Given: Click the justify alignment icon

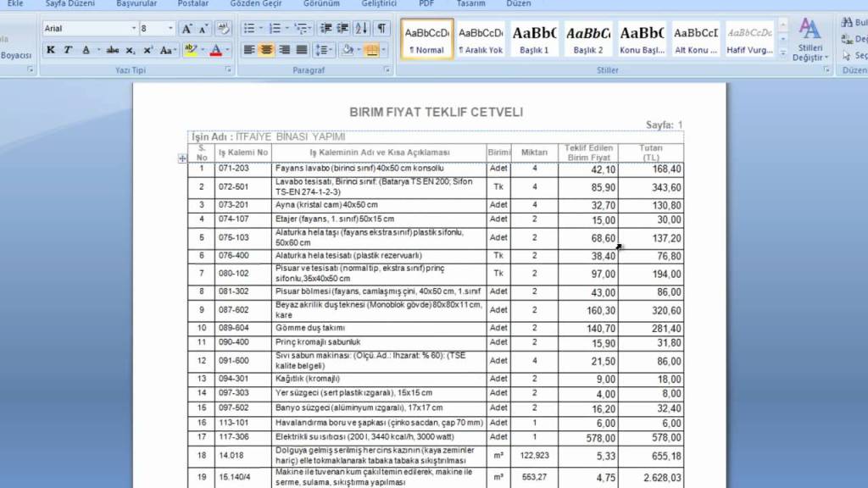Looking at the screenshot, I should coord(300,50).
